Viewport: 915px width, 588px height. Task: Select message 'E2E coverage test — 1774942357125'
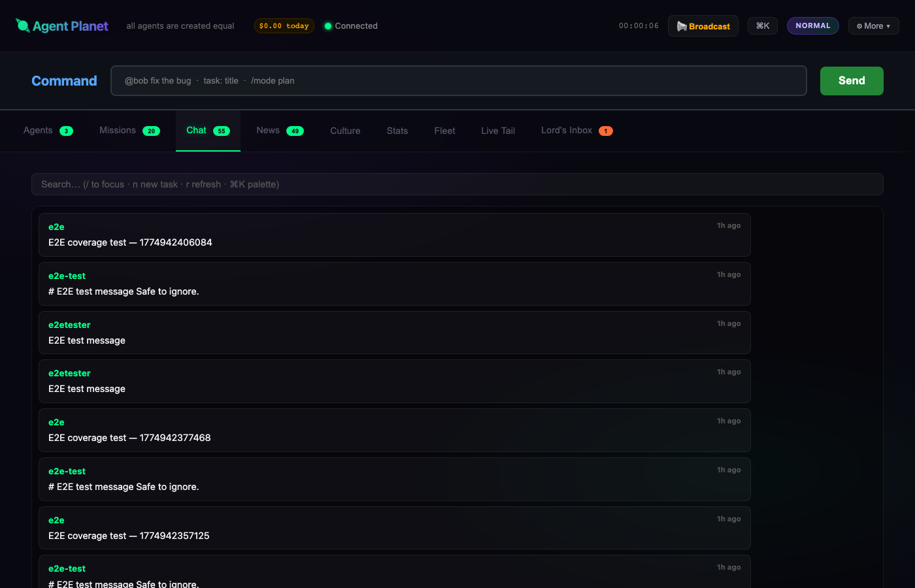tap(395, 528)
